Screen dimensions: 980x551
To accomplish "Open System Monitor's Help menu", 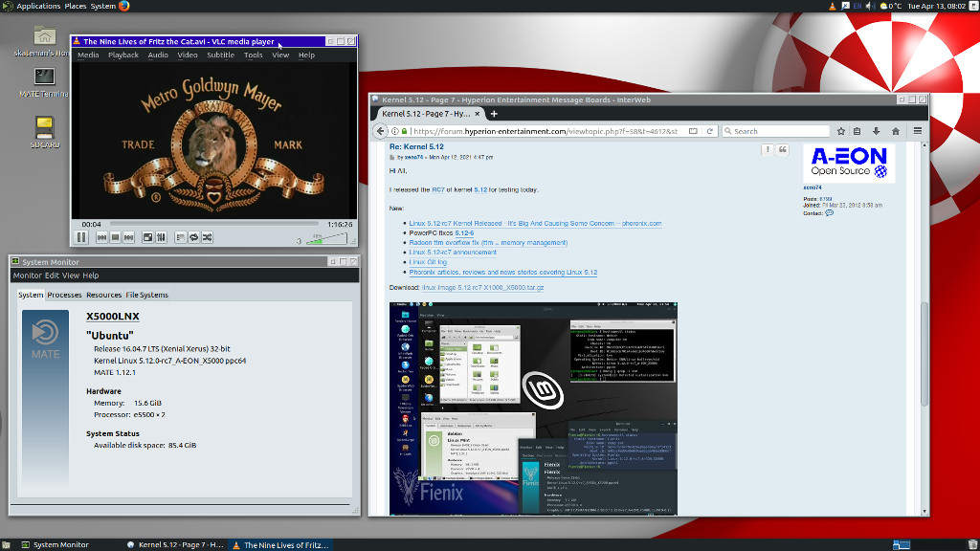I will click(91, 275).
